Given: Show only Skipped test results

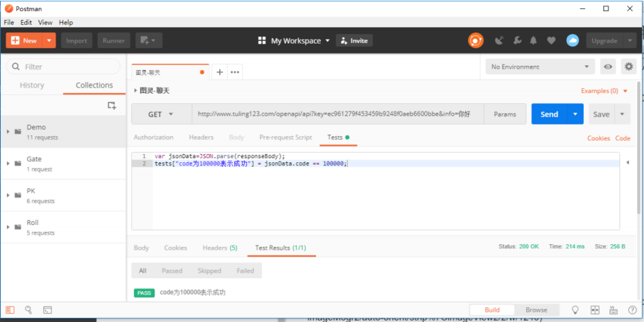Looking at the screenshot, I should click(209, 271).
